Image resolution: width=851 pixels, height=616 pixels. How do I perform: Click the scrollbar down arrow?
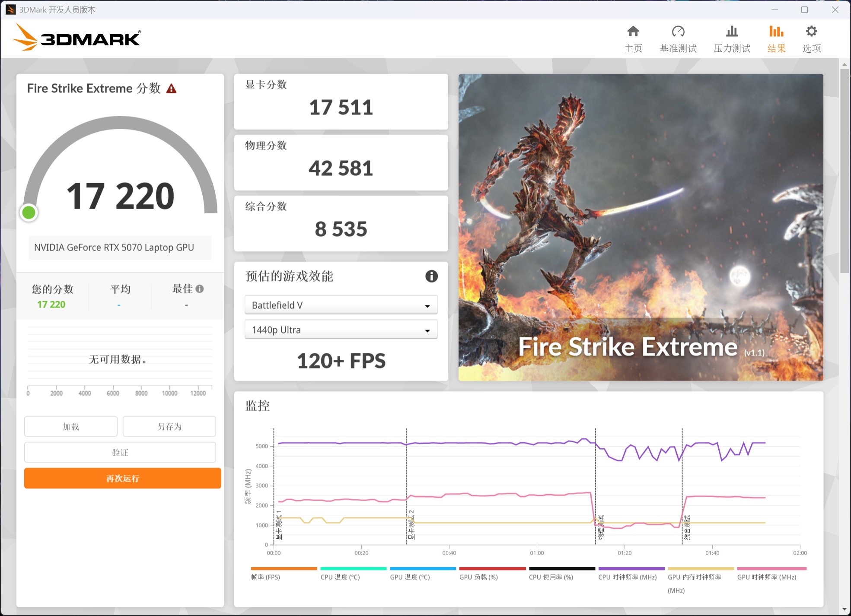(x=845, y=610)
